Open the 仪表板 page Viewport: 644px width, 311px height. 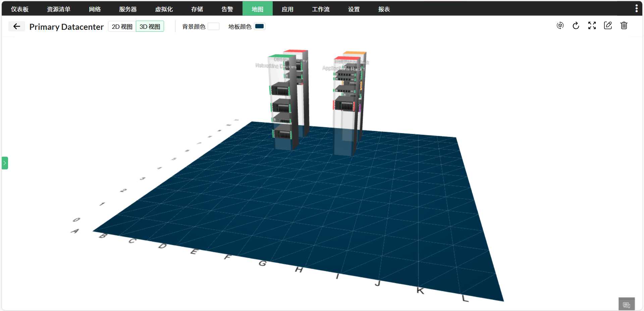[19, 9]
